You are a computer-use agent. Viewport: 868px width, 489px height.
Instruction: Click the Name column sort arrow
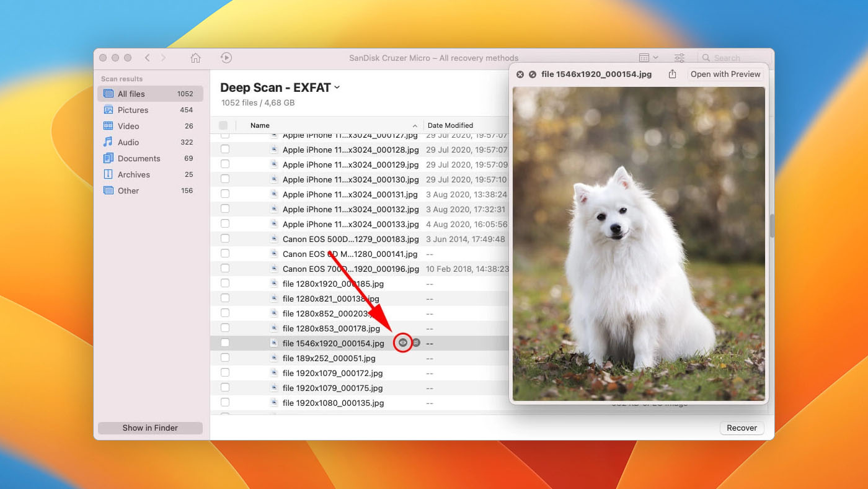point(415,126)
